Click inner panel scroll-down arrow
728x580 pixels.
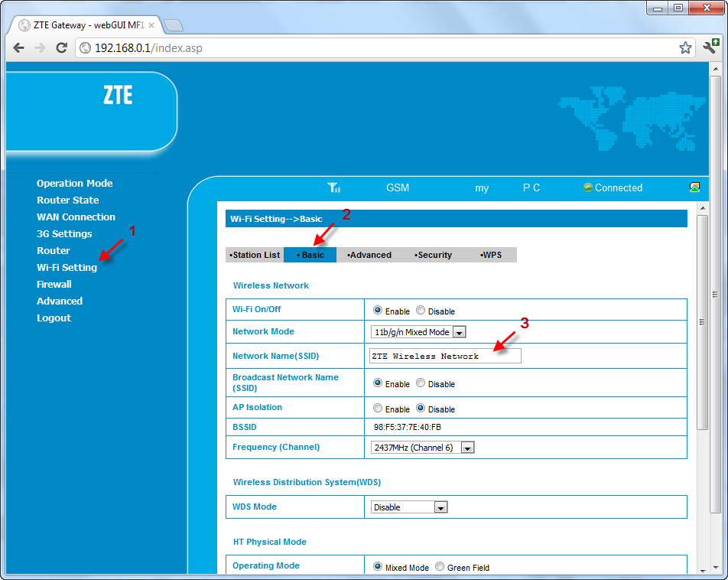[703, 571]
